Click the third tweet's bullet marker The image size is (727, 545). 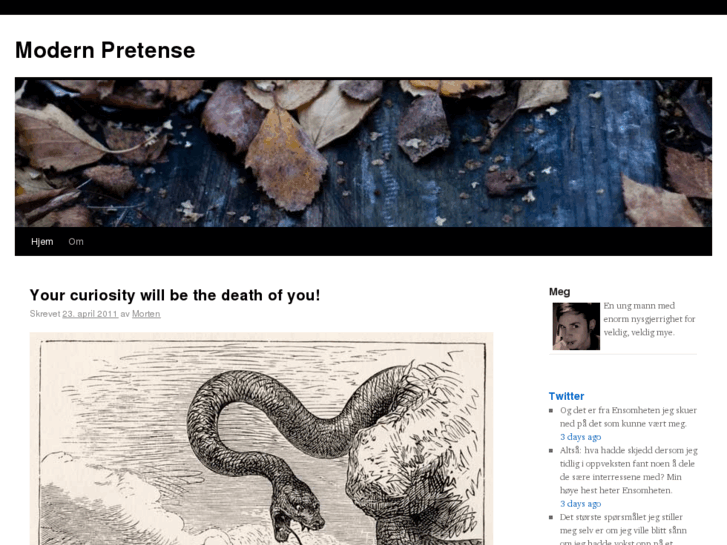click(551, 517)
